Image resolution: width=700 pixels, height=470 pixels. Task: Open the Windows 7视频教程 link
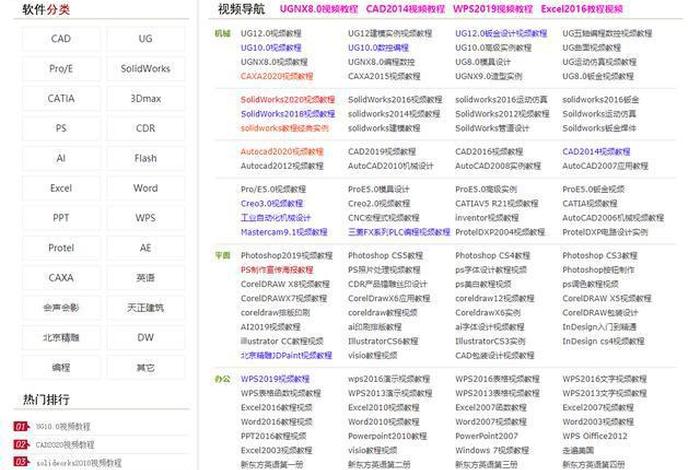[492, 450]
